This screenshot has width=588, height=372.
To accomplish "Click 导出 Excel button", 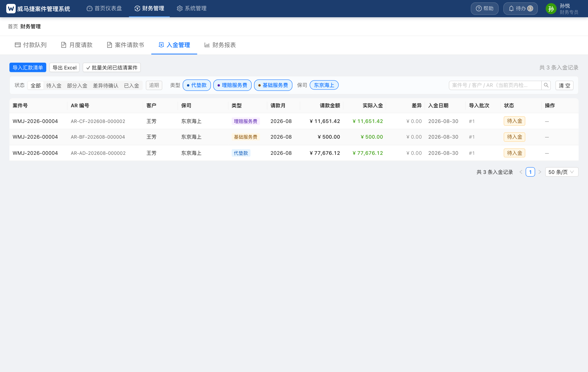I will pyautogui.click(x=65, y=68).
